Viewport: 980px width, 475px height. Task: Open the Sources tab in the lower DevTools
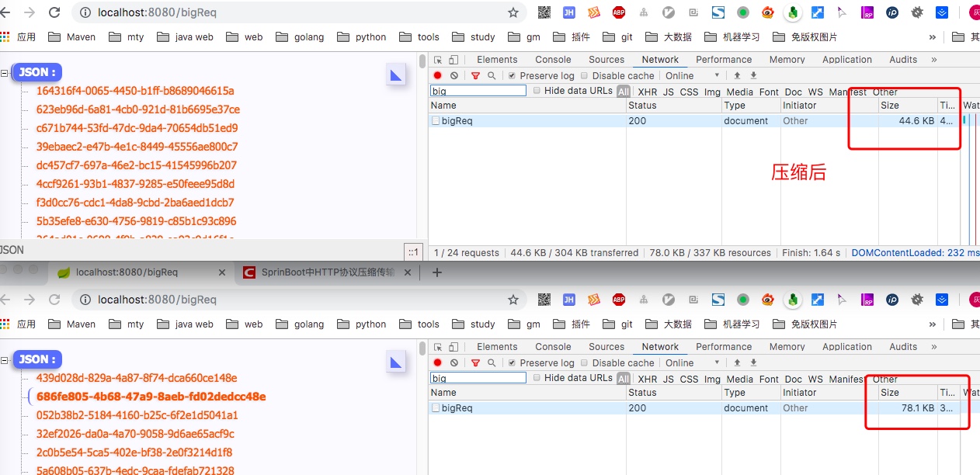click(x=606, y=347)
